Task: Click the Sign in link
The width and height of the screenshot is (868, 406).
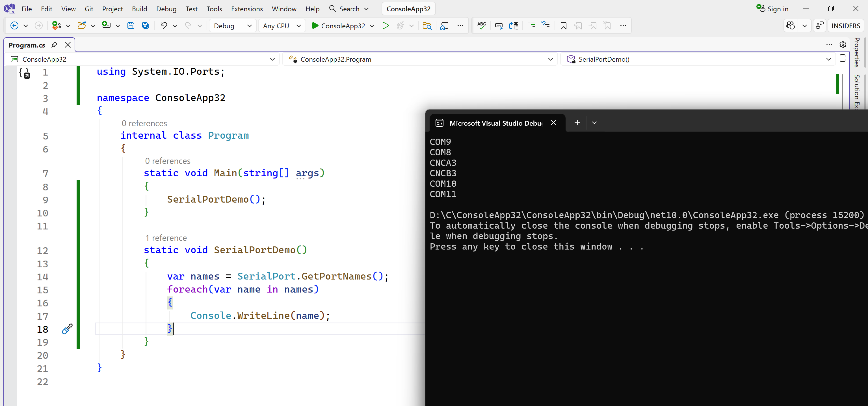Action: coord(772,9)
